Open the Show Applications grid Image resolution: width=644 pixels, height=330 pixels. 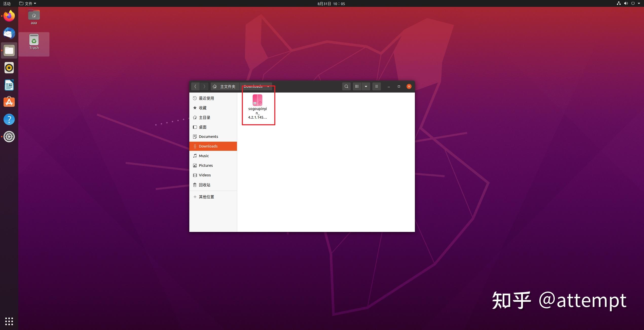click(9, 321)
